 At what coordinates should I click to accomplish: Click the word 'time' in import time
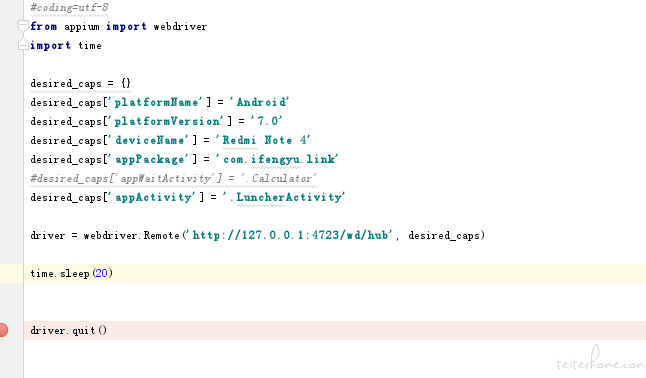coord(90,45)
